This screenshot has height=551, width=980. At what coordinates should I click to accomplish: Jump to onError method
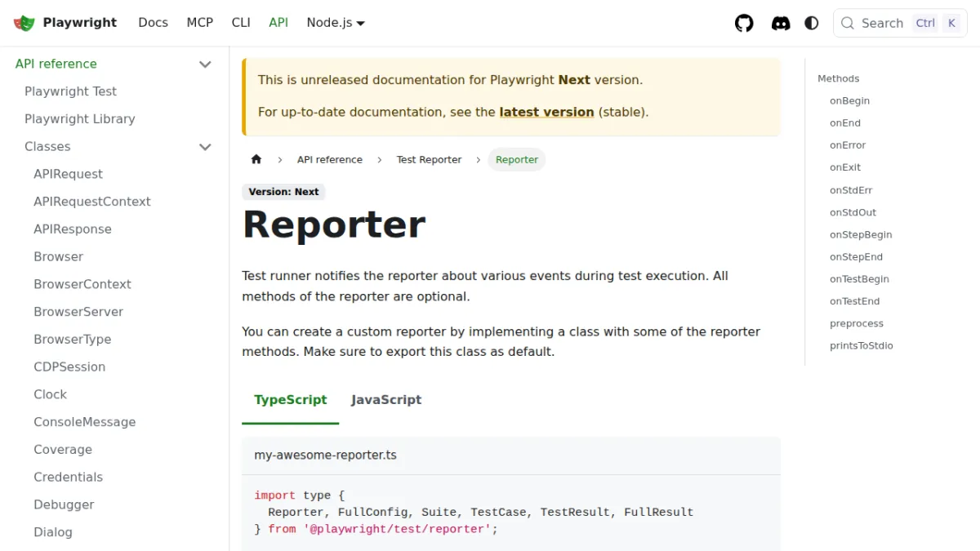pyautogui.click(x=848, y=145)
